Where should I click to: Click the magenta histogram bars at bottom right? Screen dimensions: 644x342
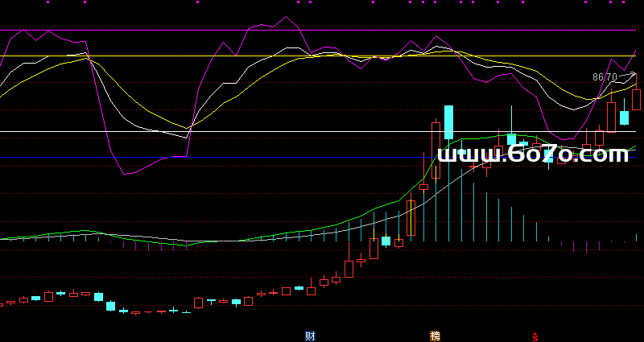(x=585, y=246)
